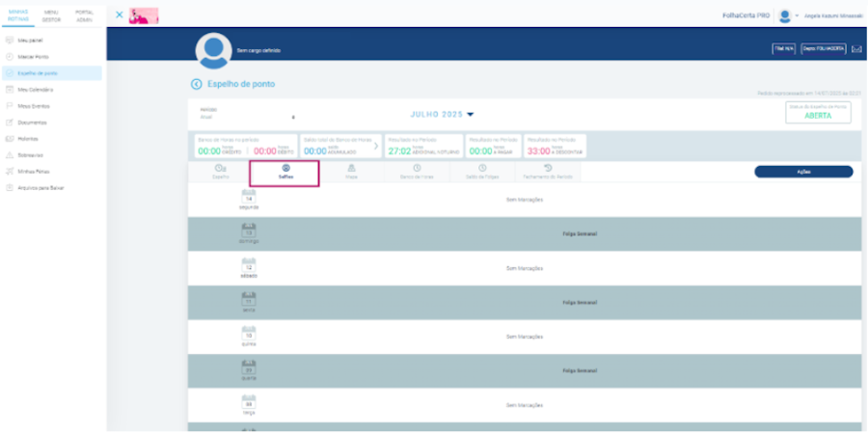Select the day 12 sábado calendar icon
This screenshot has height=436, width=868.
[x=249, y=265]
